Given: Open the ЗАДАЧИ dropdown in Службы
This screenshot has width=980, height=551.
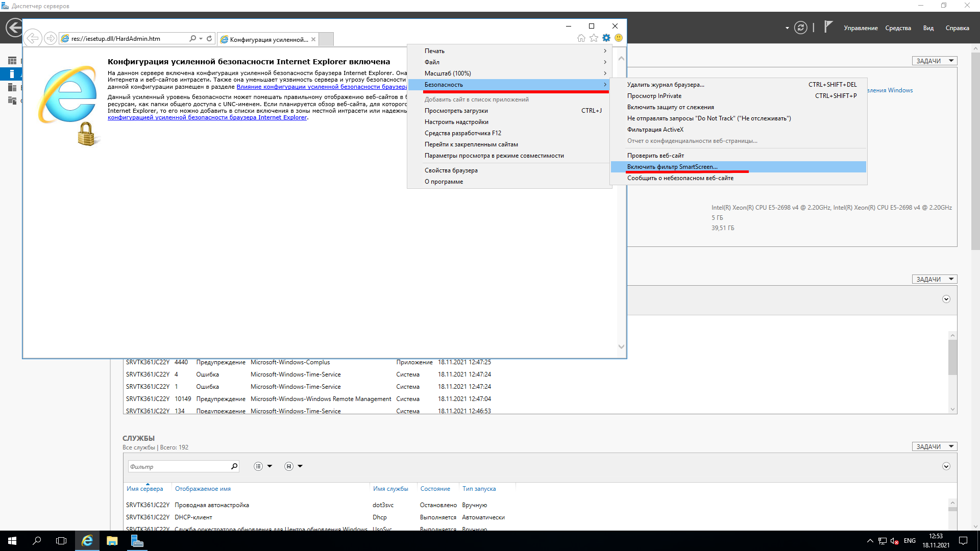Looking at the screenshot, I should [934, 446].
